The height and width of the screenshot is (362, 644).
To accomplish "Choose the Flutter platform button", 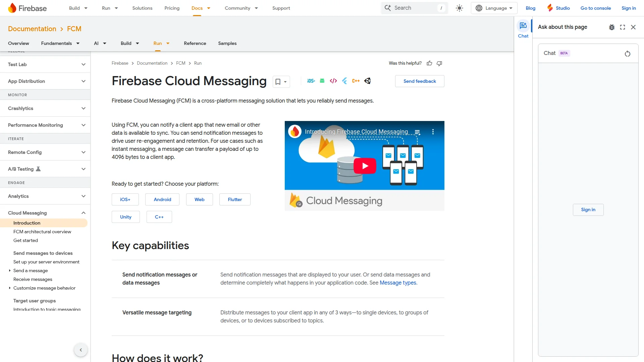I will point(235,199).
